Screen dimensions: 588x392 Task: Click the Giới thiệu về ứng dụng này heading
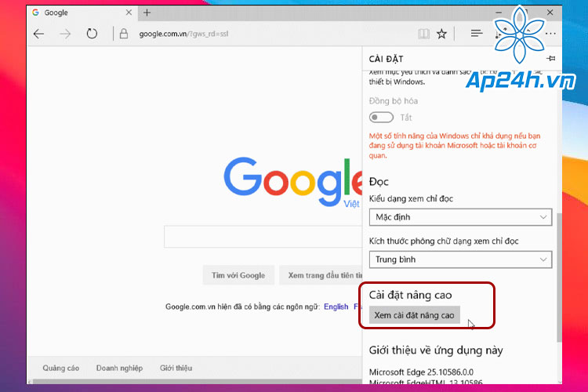[436, 350]
